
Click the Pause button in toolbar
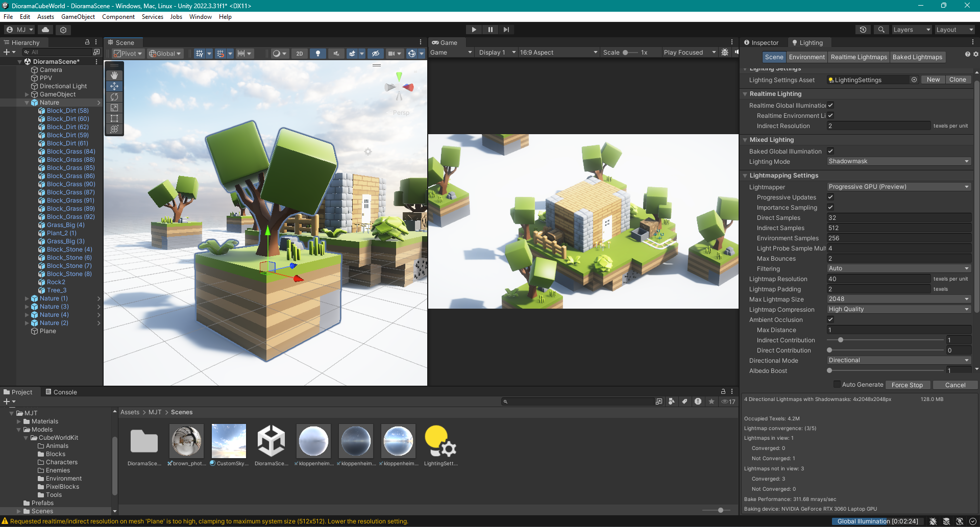[x=490, y=30]
